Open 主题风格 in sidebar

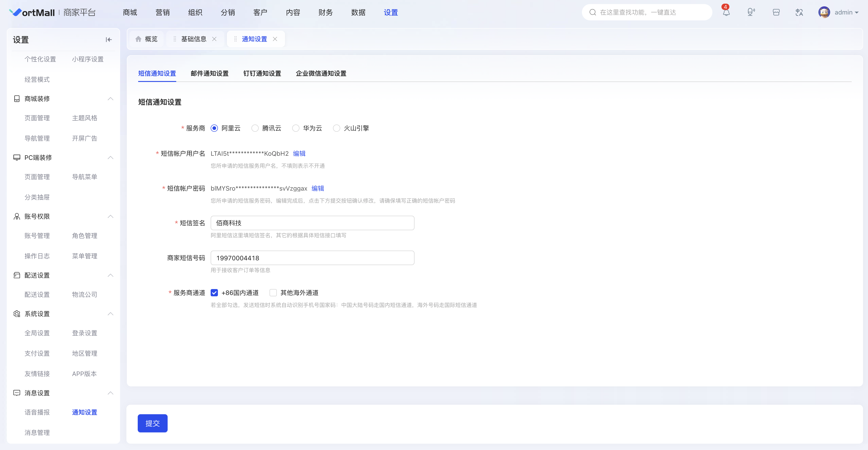(84, 118)
